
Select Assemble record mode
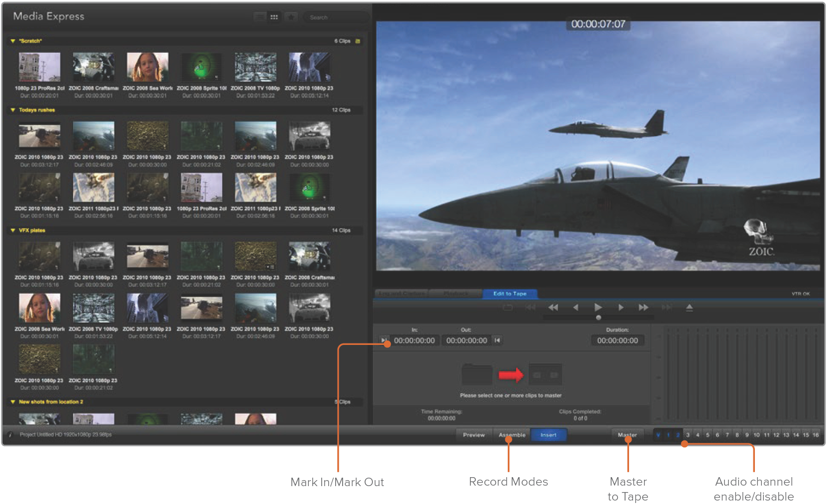coord(512,435)
